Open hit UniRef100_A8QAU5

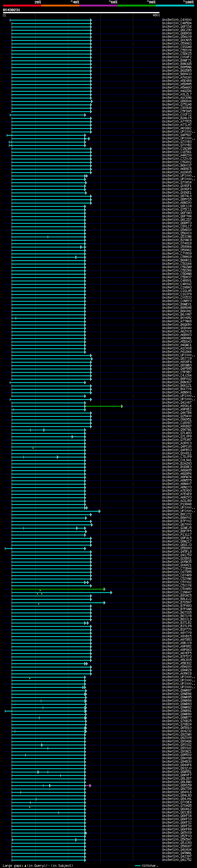(x=177, y=470)
